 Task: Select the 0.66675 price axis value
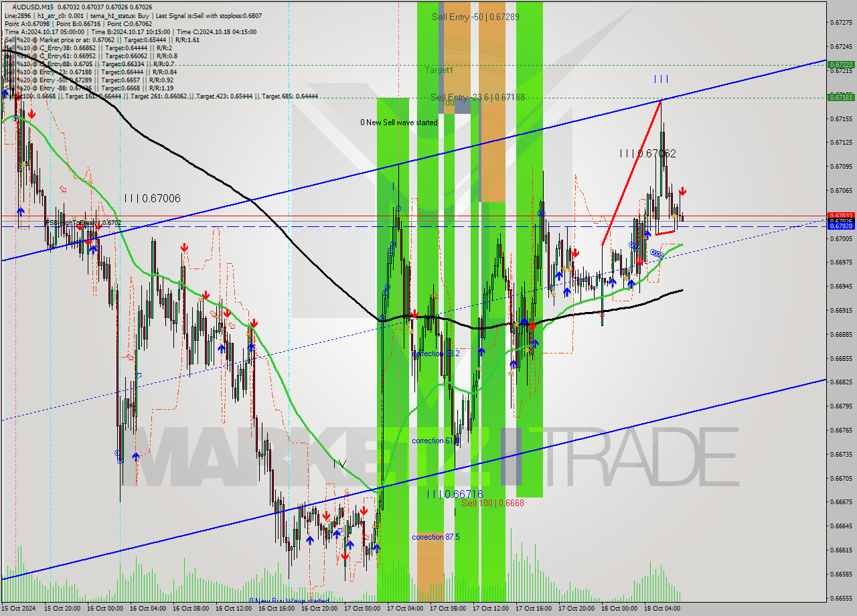point(841,502)
